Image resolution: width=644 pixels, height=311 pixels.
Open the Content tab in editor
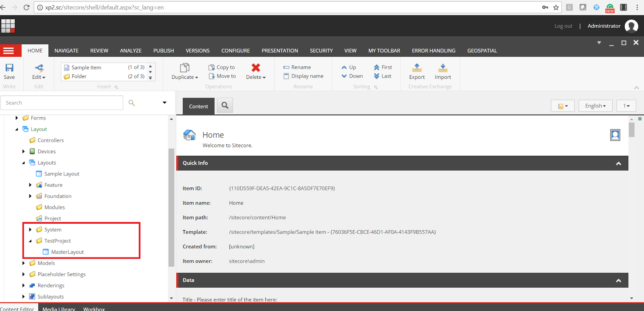click(x=198, y=106)
